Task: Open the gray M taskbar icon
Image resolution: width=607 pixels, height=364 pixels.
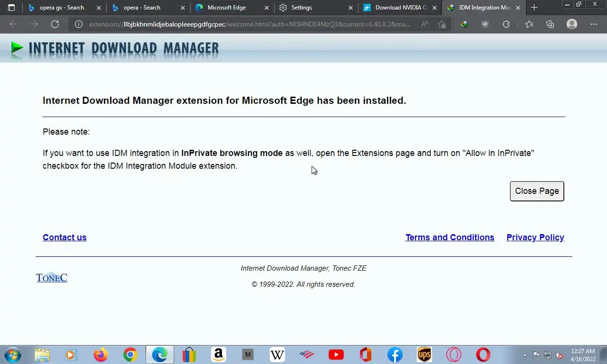Action: click(248, 355)
